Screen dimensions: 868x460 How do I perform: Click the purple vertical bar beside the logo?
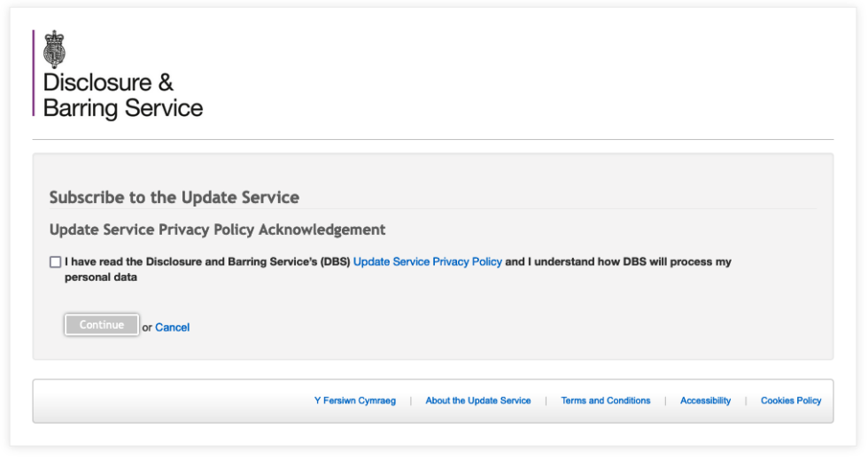(34, 73)
